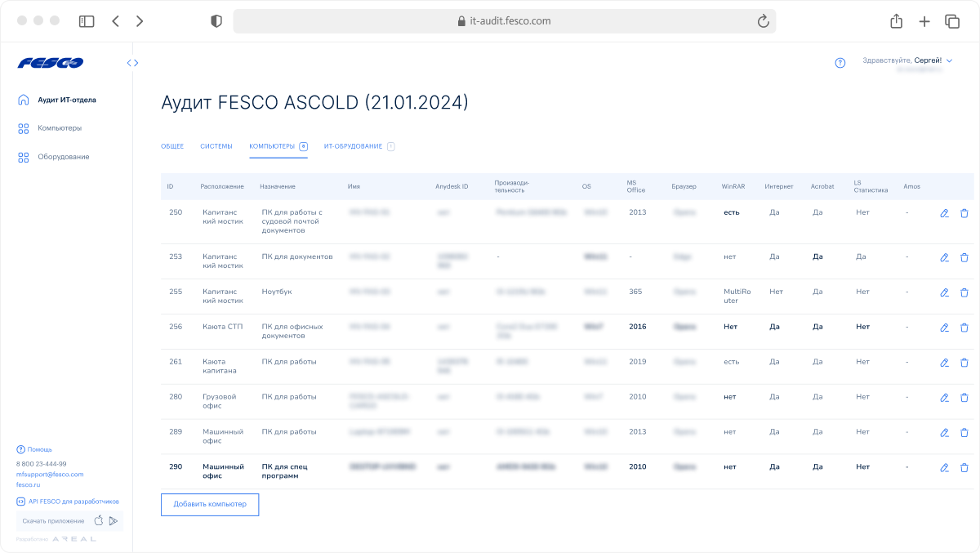Click the Добавить компьютер button
The width and height of the screenshot is (980, 553).
pyautogui.click(x=210, y=504)
